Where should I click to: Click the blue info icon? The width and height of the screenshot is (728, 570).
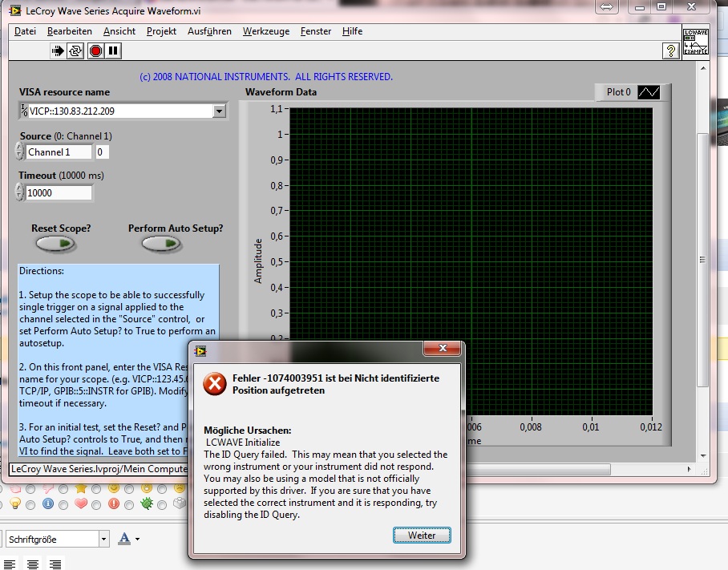tap(48, 503)
